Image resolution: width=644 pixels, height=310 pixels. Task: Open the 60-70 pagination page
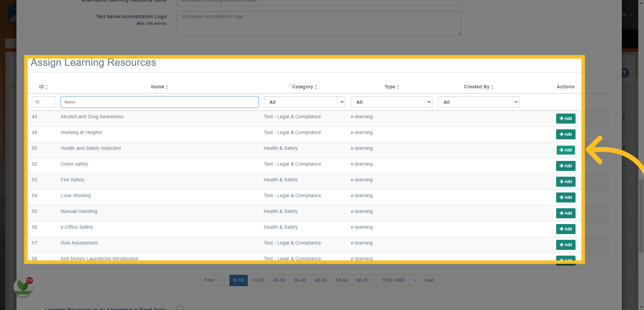click(363, 280)
